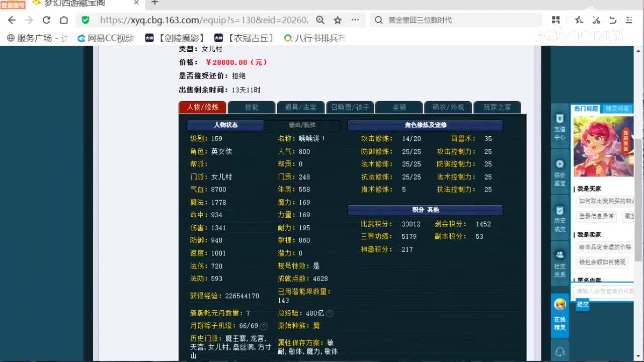Click the green security shield icon
Image resolution: width=644 pixels, height=362 pixels.
tap(86, 20)
